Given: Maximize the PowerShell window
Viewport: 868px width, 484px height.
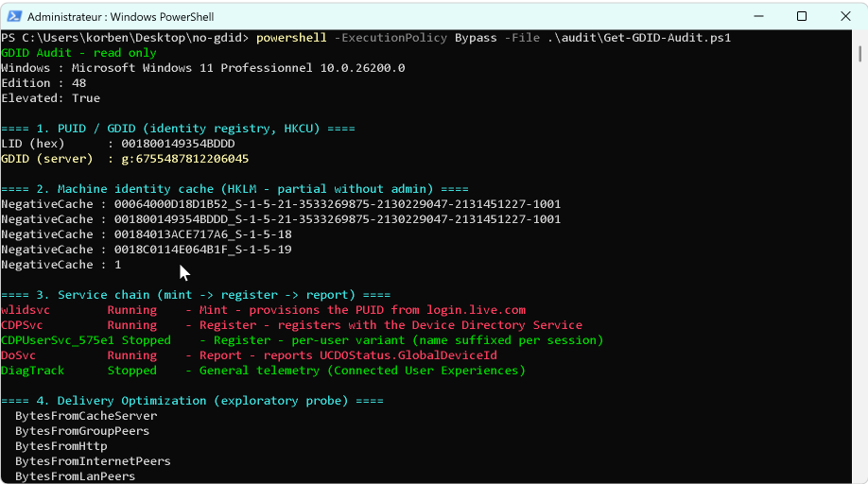Looking at the screenshot, I should click(x=802, y=17).
